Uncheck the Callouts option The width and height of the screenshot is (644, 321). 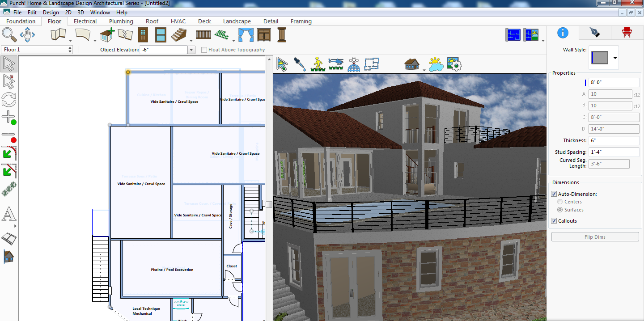click(x=553, y=220)
